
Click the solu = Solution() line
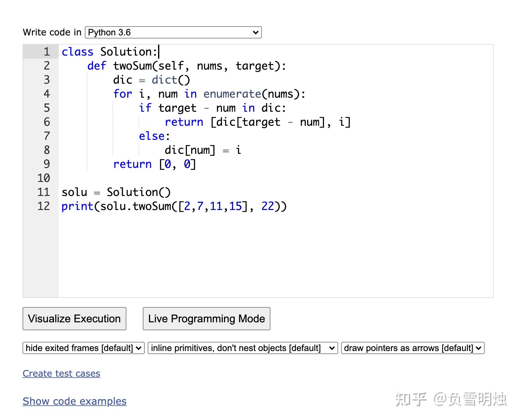(x=116, y=192)
